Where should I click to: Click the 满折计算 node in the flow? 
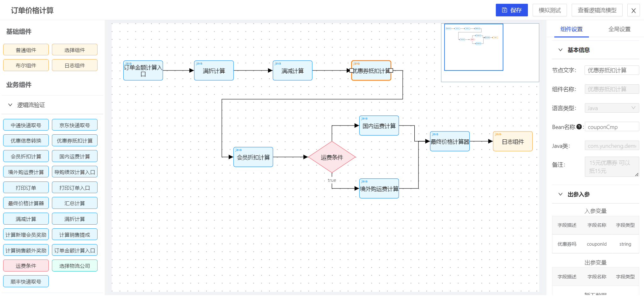(214, 71)
